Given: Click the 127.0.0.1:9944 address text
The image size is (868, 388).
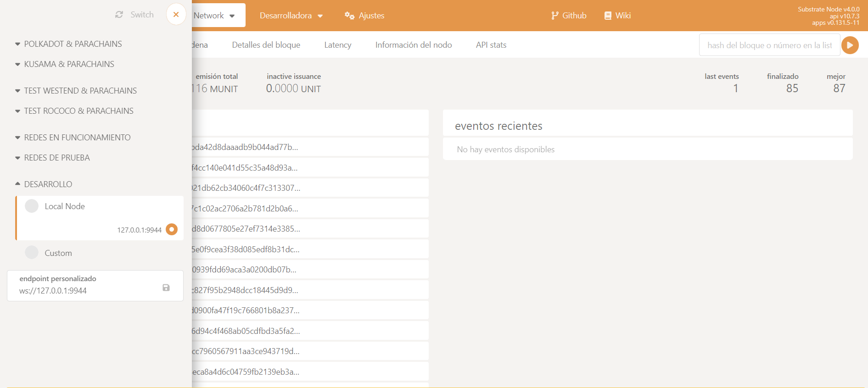Looking at the screenshot, I should coord(139,230).
